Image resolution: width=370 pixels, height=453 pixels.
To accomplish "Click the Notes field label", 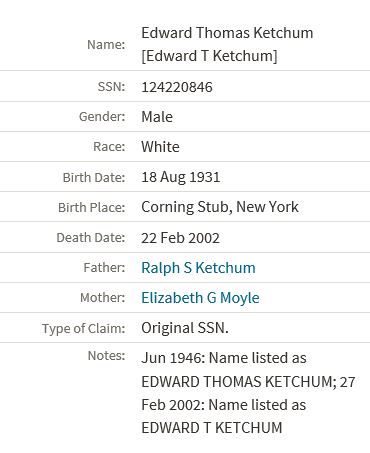I will click(x=106, y=356).
